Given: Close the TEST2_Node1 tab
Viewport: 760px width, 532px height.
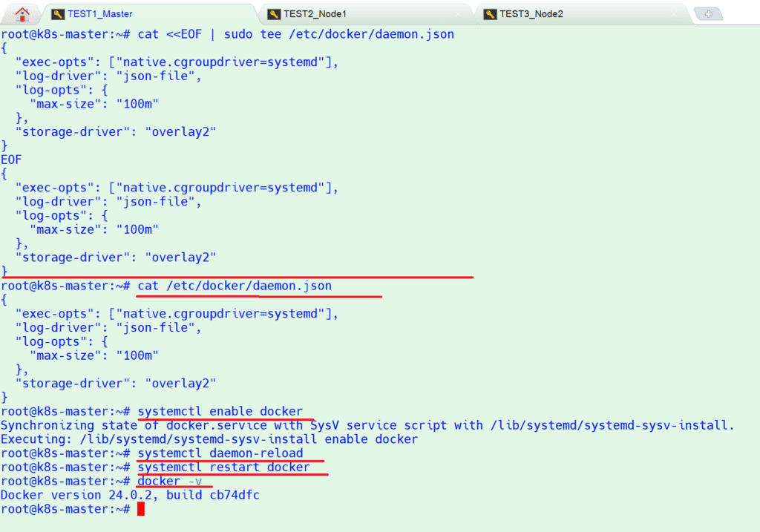Looking at the screenshot, I should point(458,14).
